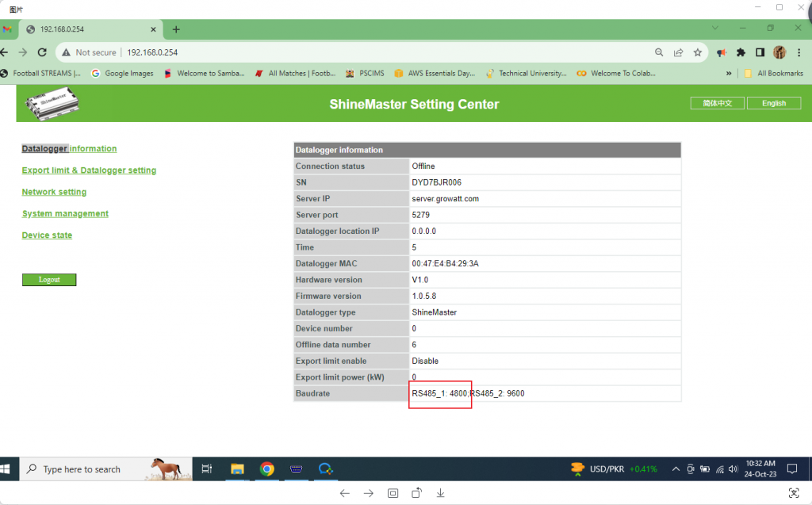Screen dimensions: 812x505
Task: Open File Explorer from the taskbar
Action: pyautogui.click(x=237, y=469)
